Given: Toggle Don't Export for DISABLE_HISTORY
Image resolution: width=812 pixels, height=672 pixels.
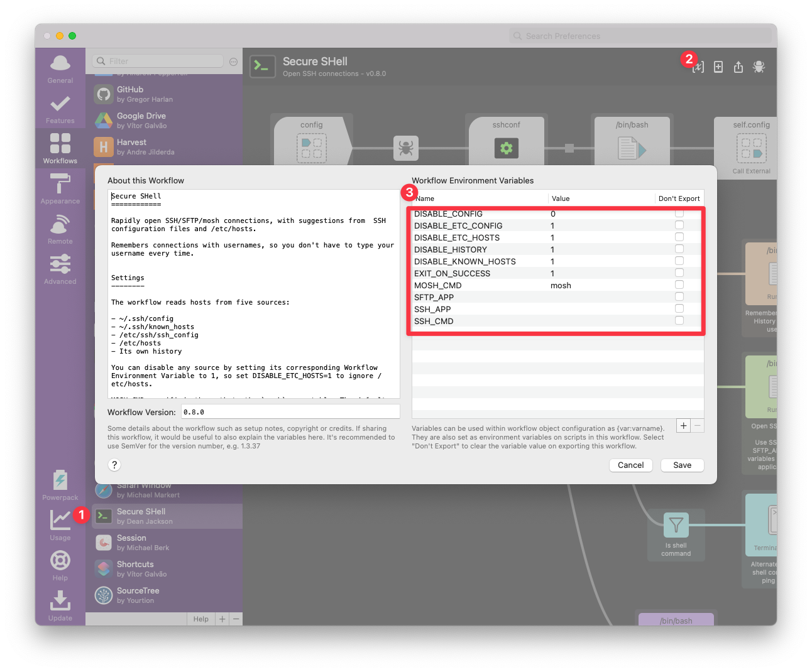Looking at the screenshot, I should 679,249.
